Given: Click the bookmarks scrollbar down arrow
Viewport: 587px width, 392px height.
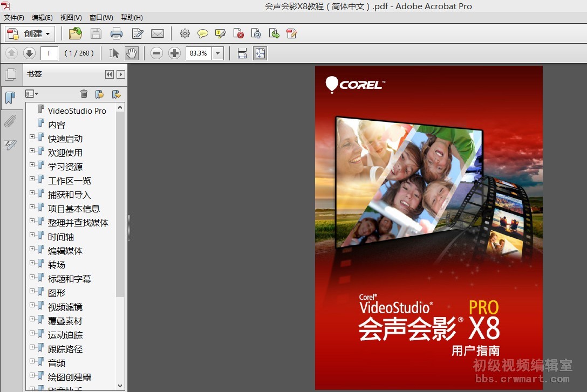Looking at the screenshot, I should click(120, 386).
